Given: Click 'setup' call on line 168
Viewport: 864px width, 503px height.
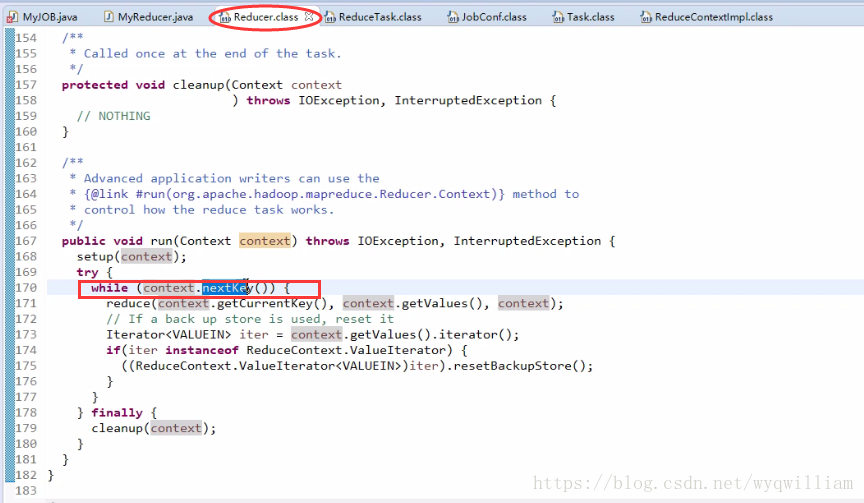Looking at the screenshot, I should [x=95, y=257].
